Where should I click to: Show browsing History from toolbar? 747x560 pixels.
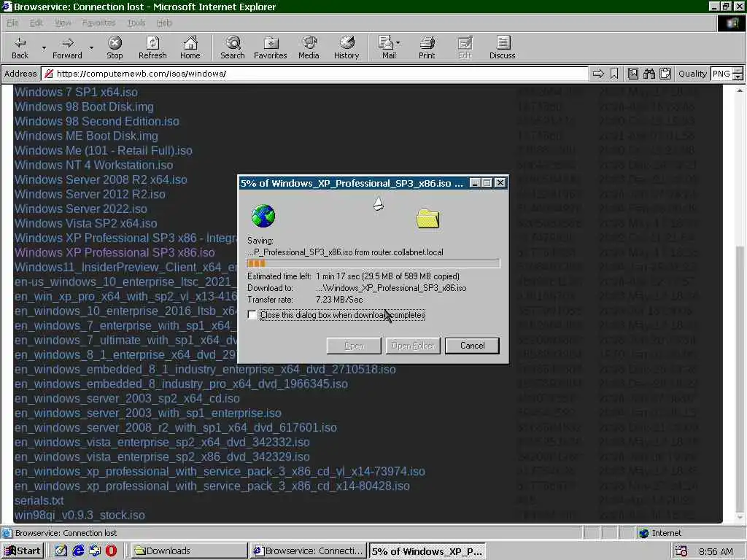coord(347,47)
